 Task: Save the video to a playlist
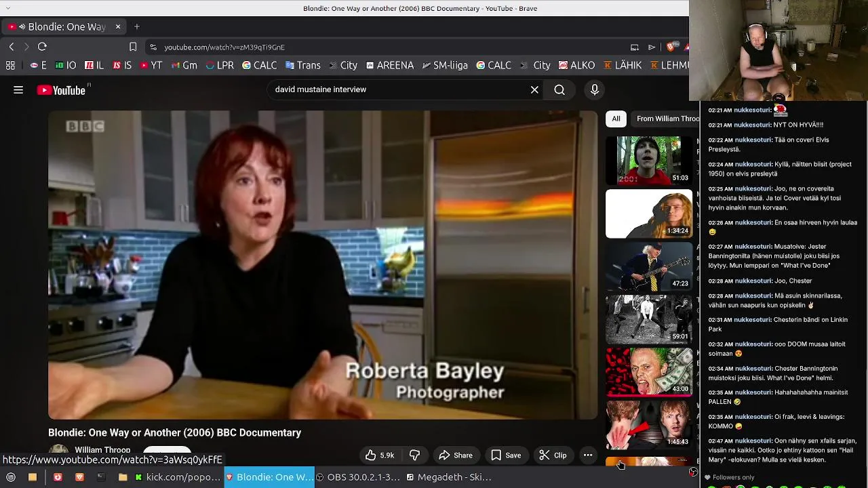pyautogui.click(x=506, y=455)
